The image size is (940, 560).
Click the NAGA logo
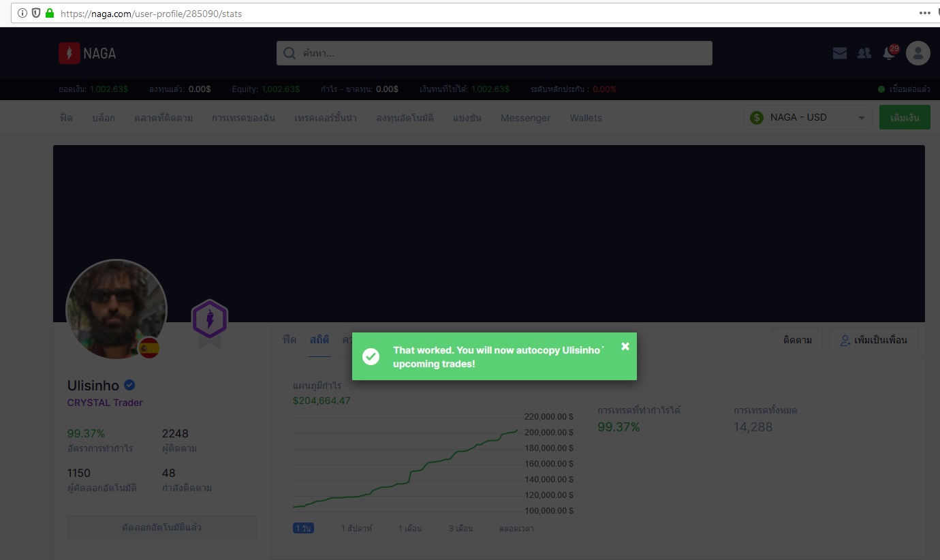pos(87,53)
